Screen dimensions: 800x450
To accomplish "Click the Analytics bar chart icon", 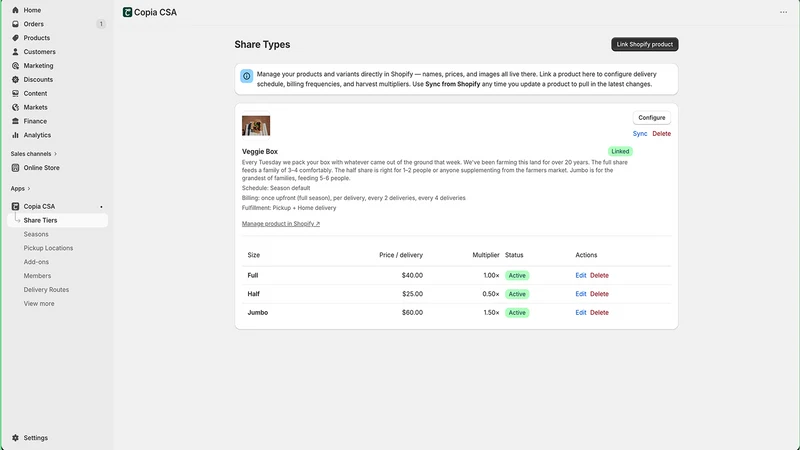I will tap(15, 135).
